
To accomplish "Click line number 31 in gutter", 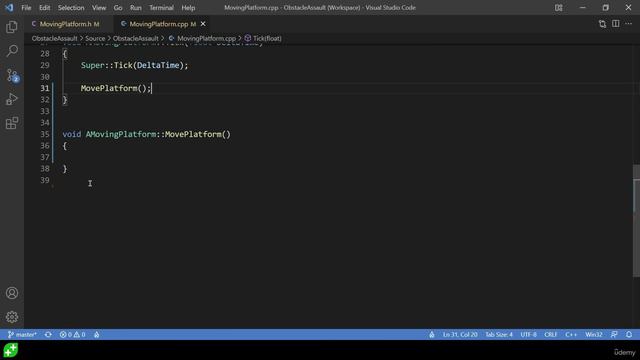I will coord(44,88).
